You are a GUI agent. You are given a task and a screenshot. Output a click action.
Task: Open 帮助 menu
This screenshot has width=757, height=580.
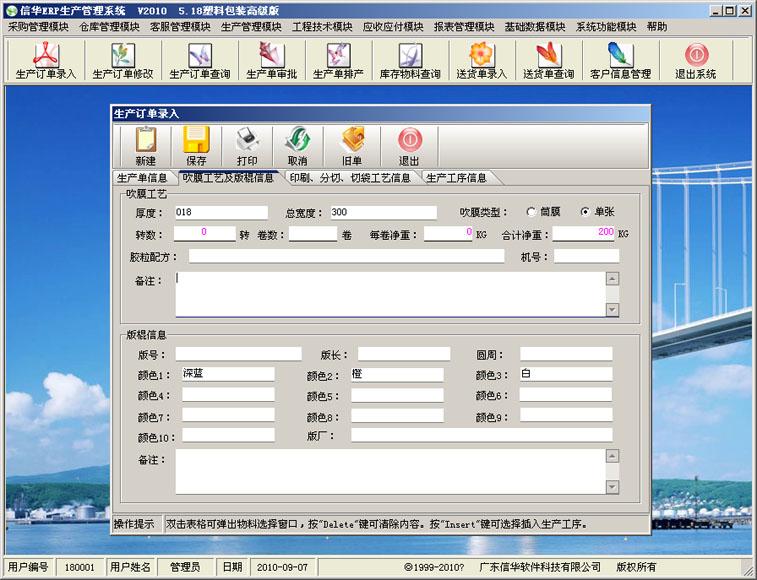pos(657,27)
